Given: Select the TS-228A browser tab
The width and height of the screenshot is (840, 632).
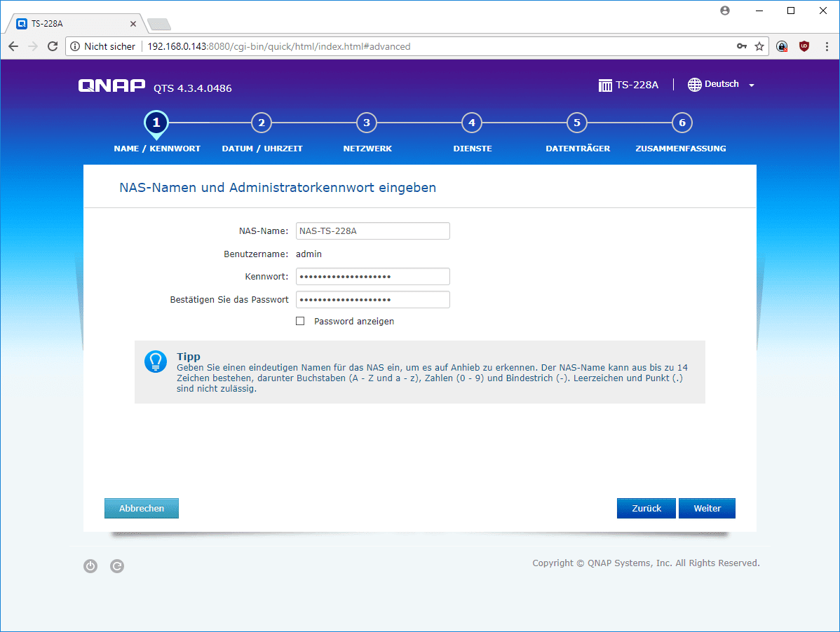Looking at the screenshot, I should [75, 24].
